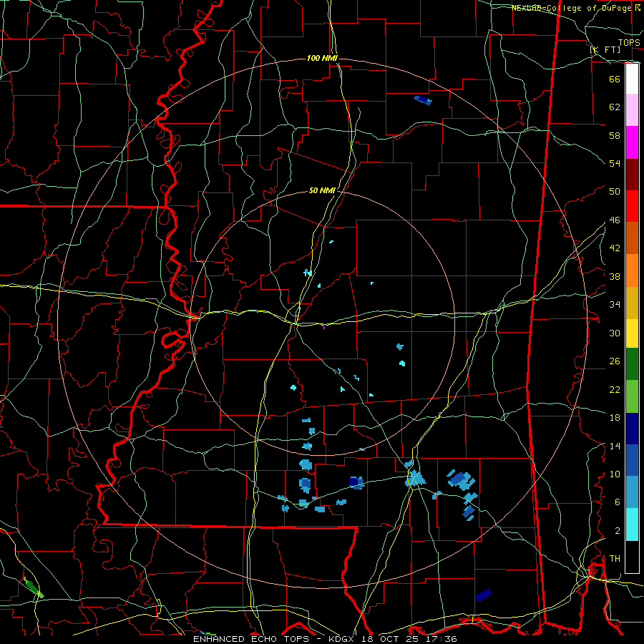
Task: Click the "TH" legend label
Action: pyautogui.click(x=615, y=559)
